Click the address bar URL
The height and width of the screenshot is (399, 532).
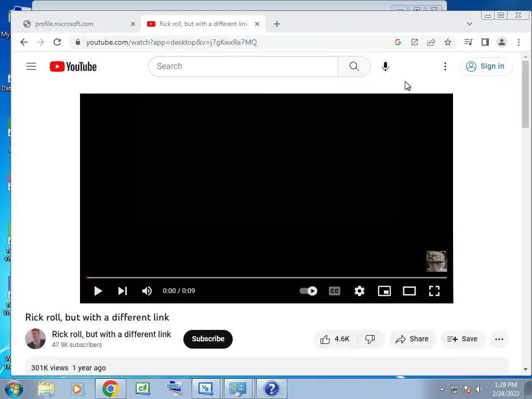point(171,43)
